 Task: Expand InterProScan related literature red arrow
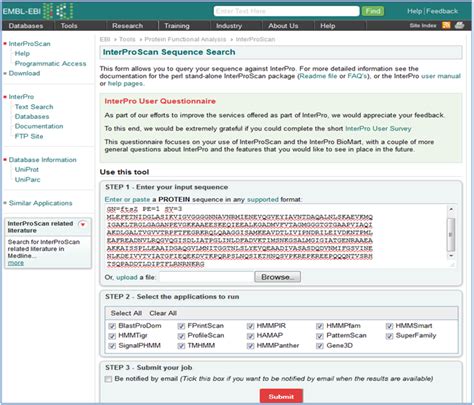(x=82, y=224)
